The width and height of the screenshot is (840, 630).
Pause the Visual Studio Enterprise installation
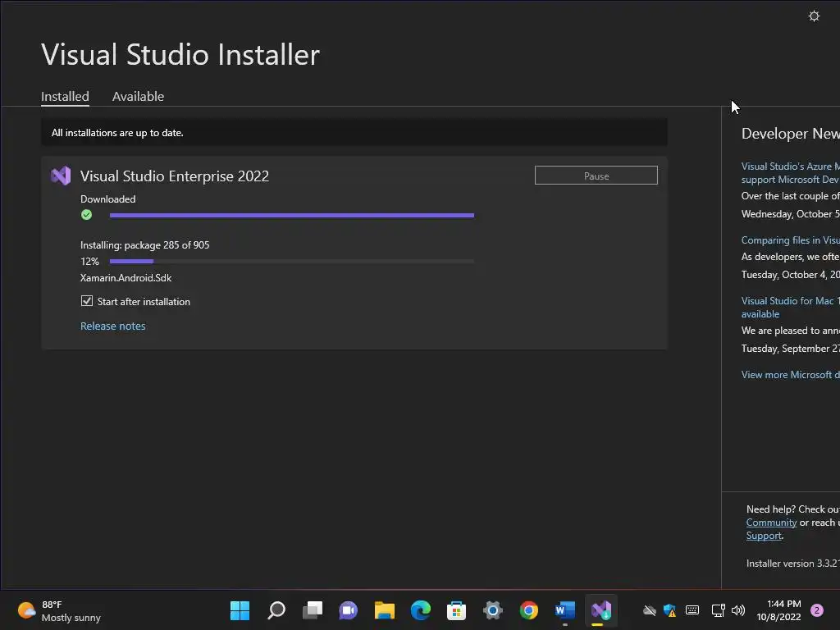pyautogui.click(x=596, y=176)
